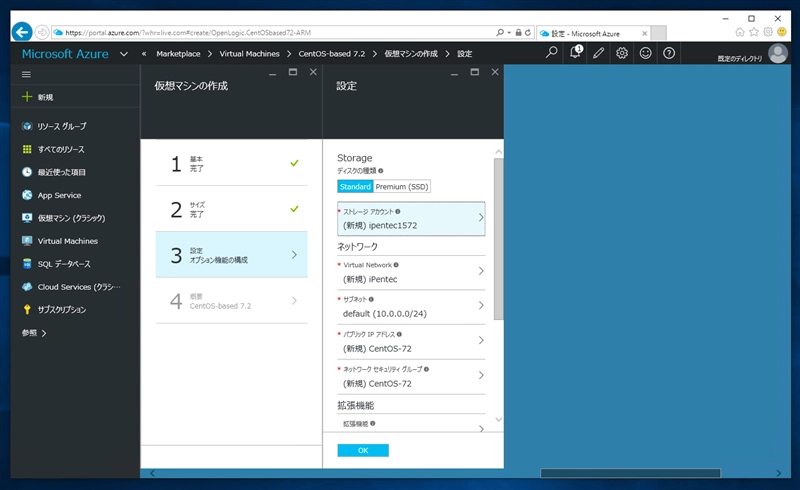Refresh the page using the reload icon
The image size is (800, 490).
pos(528,33)
